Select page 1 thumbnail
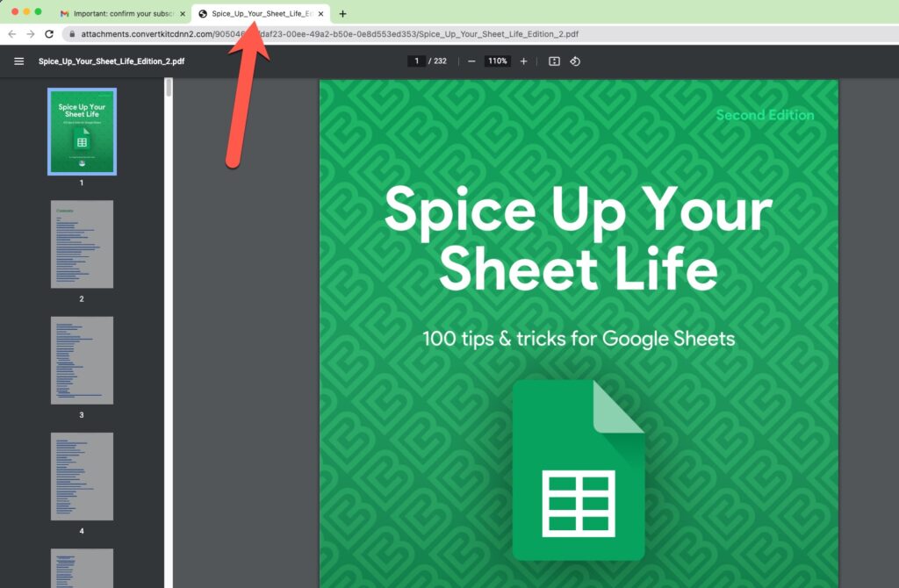Viewport: 899px width, 588px height. click(82, 132)
